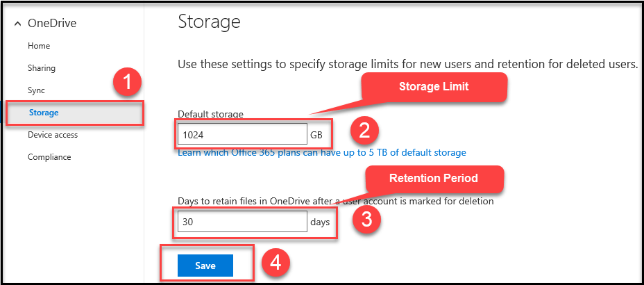Navigate to Device access

(53, 135)
